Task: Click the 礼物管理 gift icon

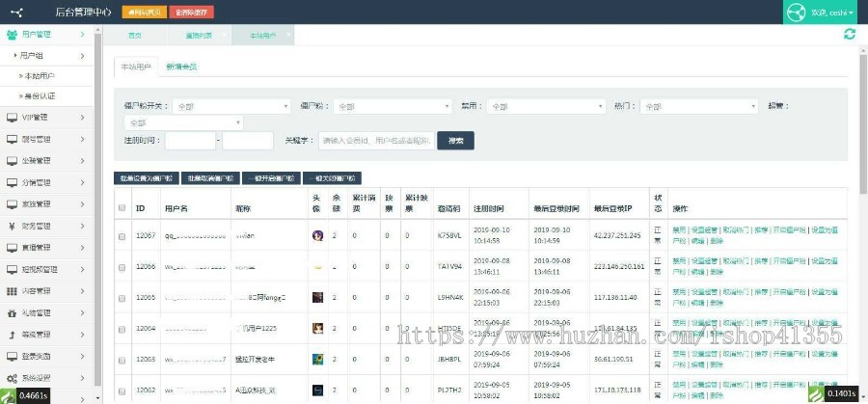Action: coord(12,313)
